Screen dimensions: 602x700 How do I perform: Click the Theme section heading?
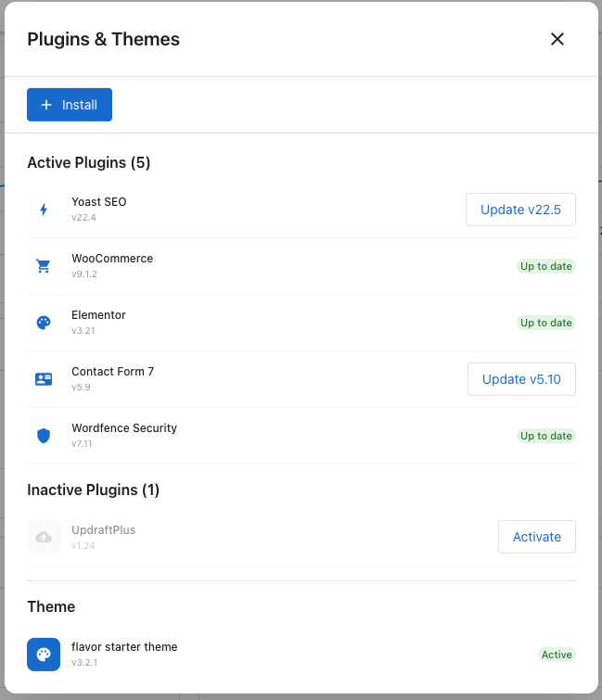(x=51, y=606)
